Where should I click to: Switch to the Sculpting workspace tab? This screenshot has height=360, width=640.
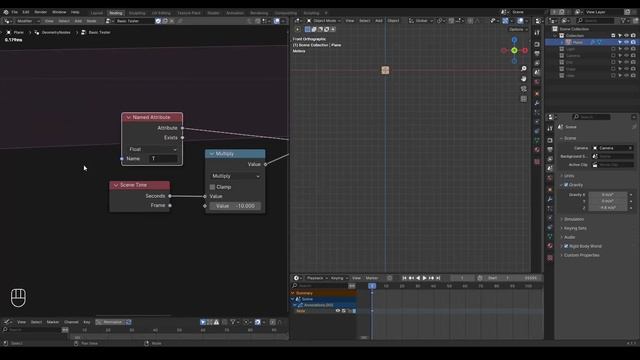[x=137, y=13]
